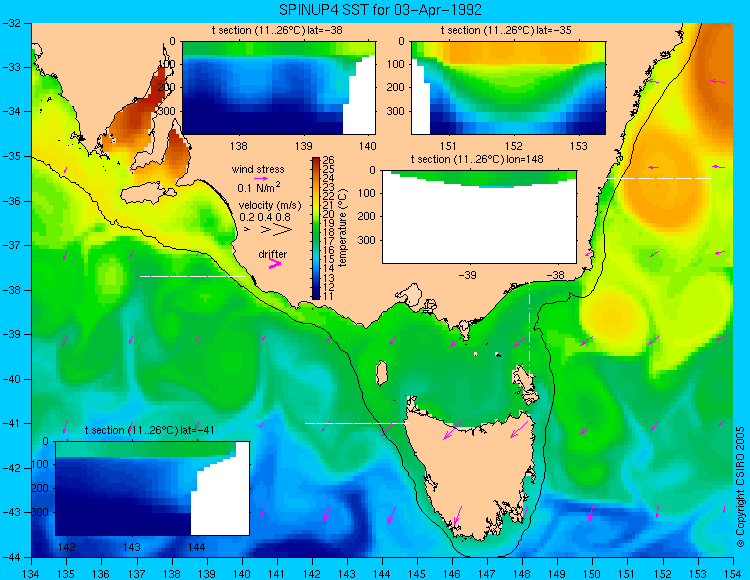
Task: Click the 'velocity (m/s)' legend label
Action: [270, 206]
